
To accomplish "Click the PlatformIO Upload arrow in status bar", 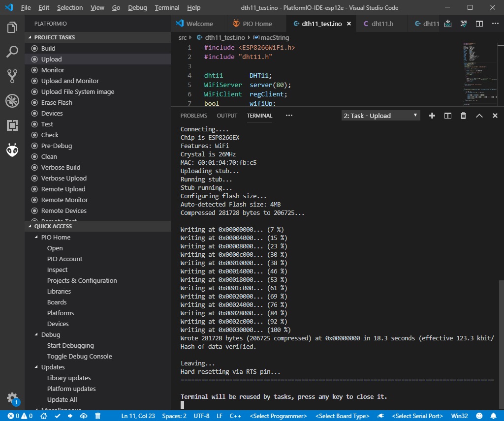I will point(70,416).
